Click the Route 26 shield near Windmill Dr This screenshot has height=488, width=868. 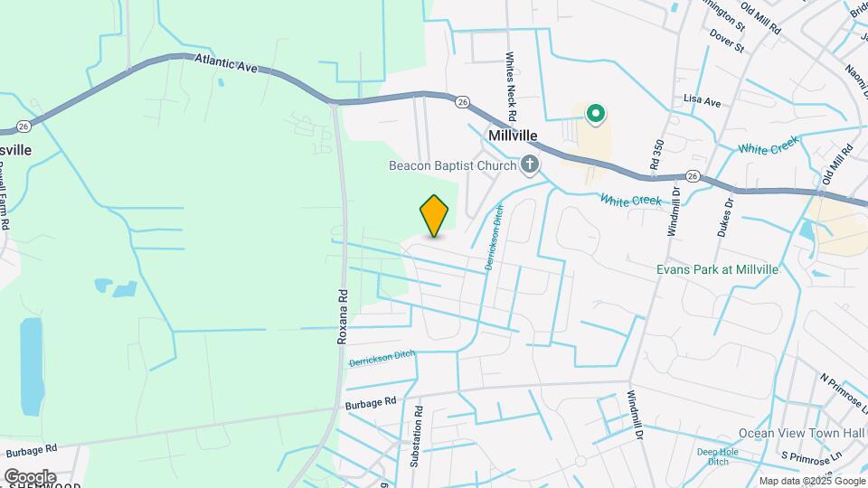click(x=693, y=176)
